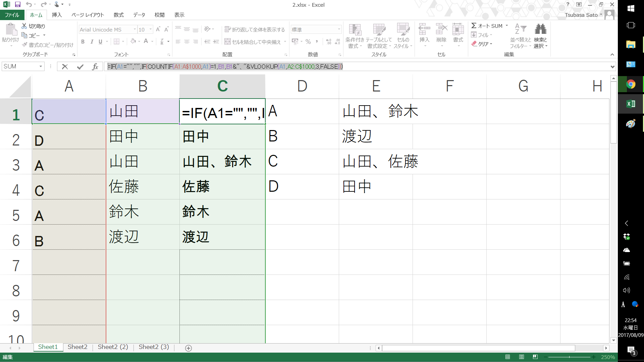Click the Name Box showing SUM

point(20,66)
